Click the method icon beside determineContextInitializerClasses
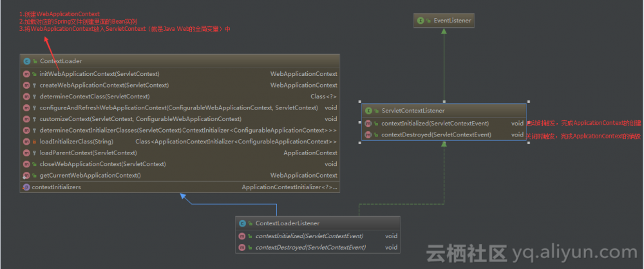Image resolution: width=644 pixels, height=269 pixels. (x=26, y=130)
